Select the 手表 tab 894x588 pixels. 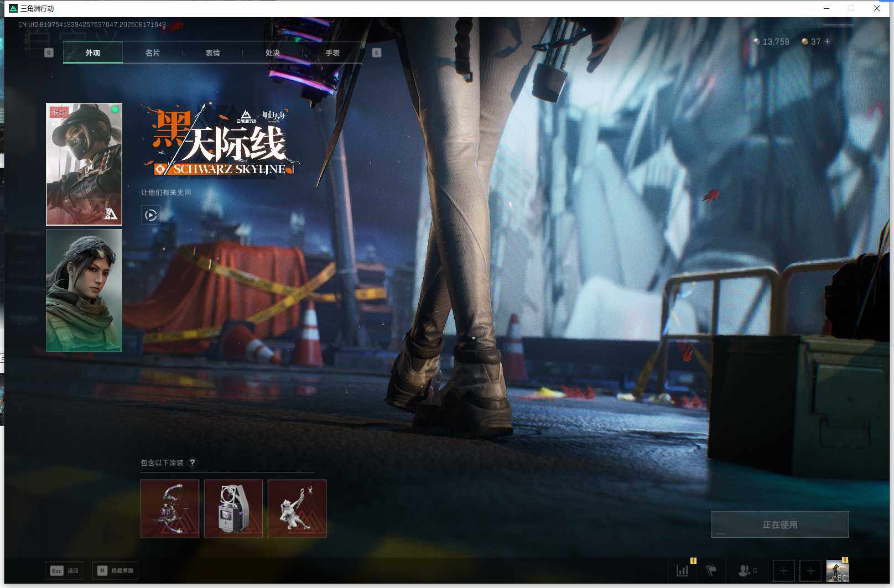[x=332, y=53]
